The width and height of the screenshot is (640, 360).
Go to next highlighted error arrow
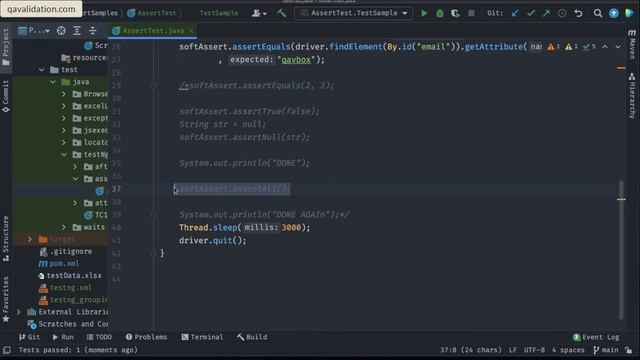(x=618, y=47)
